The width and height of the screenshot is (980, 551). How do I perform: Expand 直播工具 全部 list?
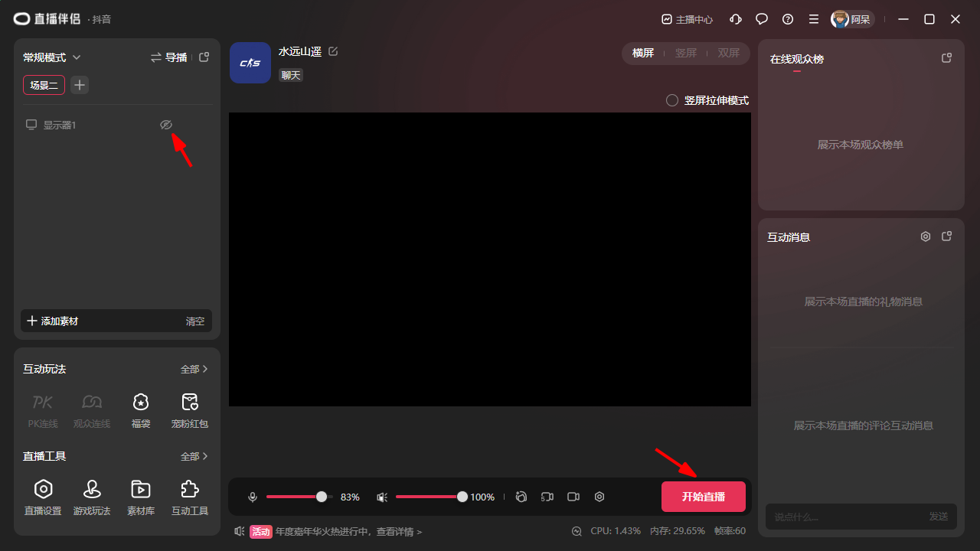tap(194, 456)
